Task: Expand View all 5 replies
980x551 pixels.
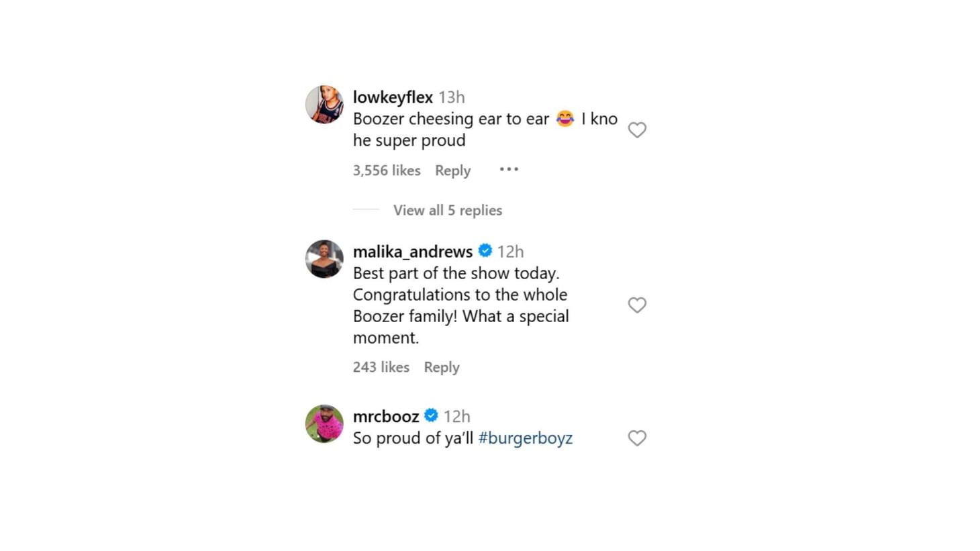Action: pos(447,210)
